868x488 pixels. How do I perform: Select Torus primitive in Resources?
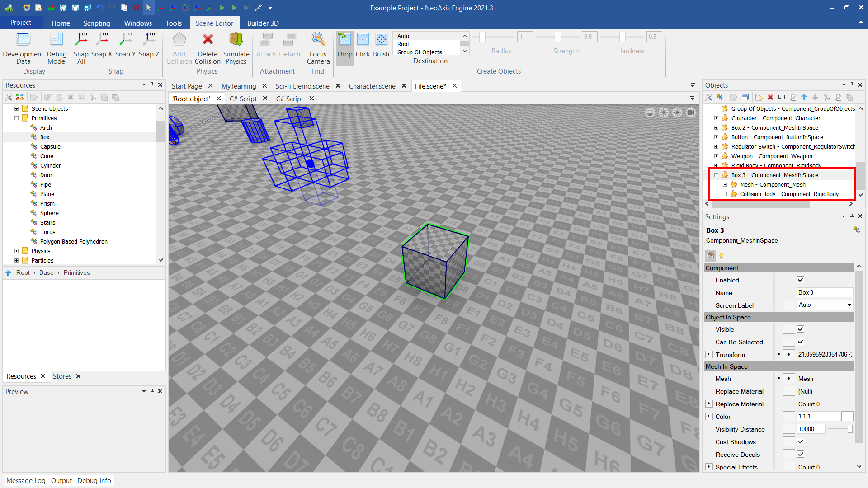47,232
